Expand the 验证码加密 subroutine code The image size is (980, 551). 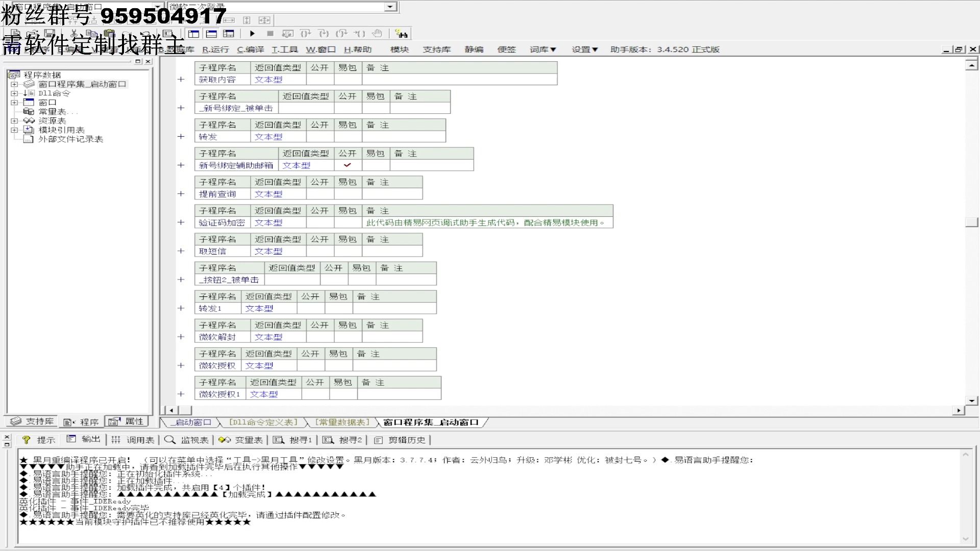[181, 222]
